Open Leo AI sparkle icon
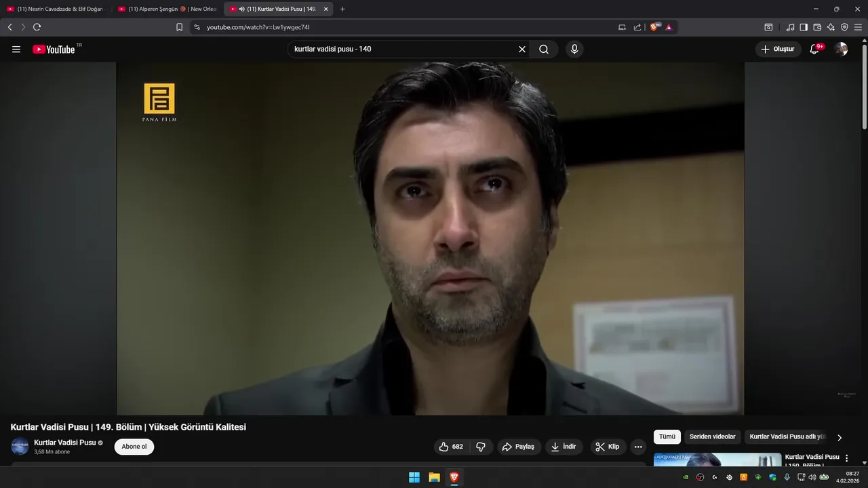This screenshot has height=488, width=868. click(831, 27)
